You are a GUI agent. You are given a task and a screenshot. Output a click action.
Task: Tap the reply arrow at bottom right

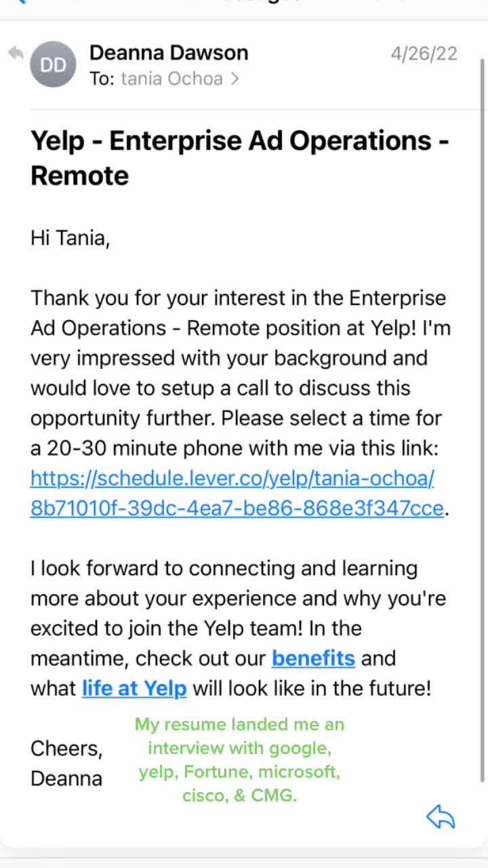[441, 817]
